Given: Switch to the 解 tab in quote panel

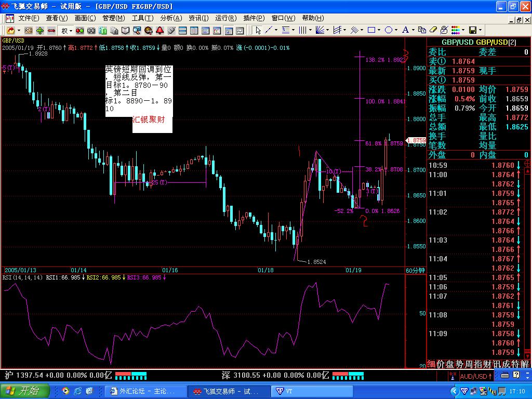Looking at the screenshot, I should tap(525, 364).
